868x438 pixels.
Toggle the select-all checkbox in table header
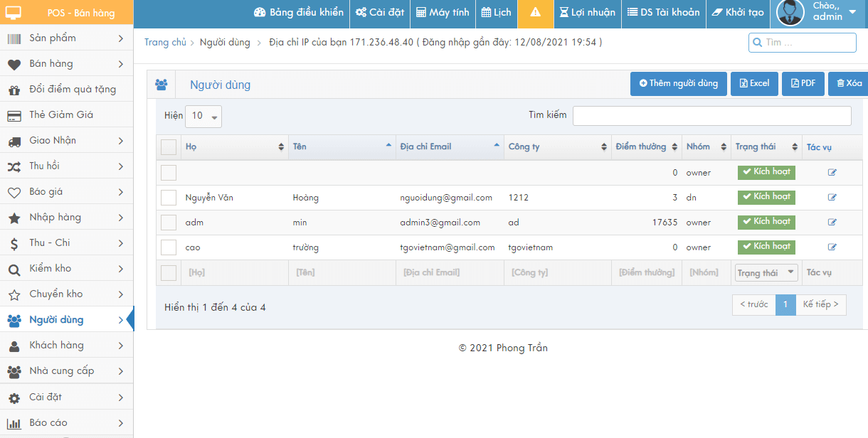pos(169,147)
